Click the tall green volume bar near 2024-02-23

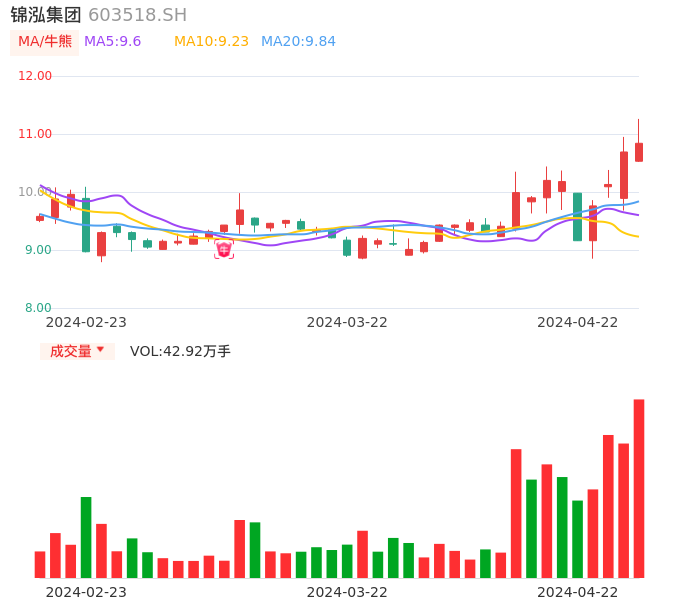tap(86, 537)
